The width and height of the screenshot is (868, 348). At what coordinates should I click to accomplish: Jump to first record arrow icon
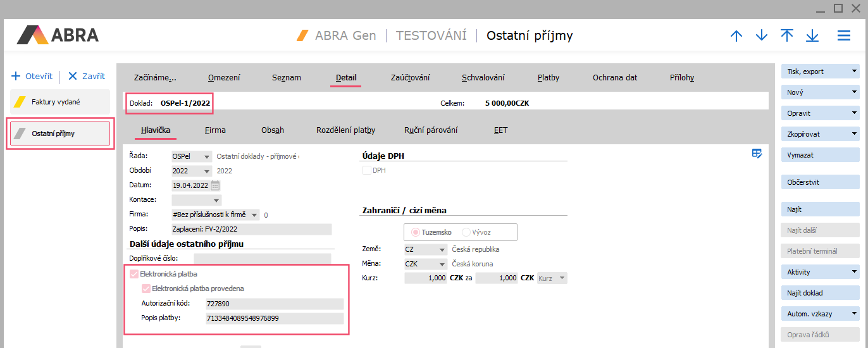(786, 36)
